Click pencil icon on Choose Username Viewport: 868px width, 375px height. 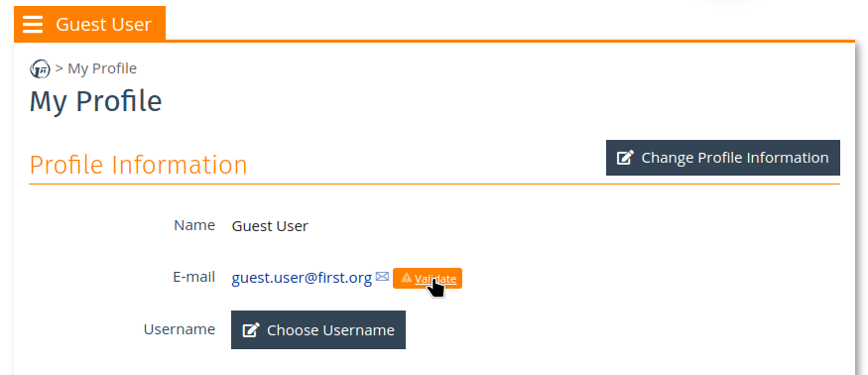point(251,330)
